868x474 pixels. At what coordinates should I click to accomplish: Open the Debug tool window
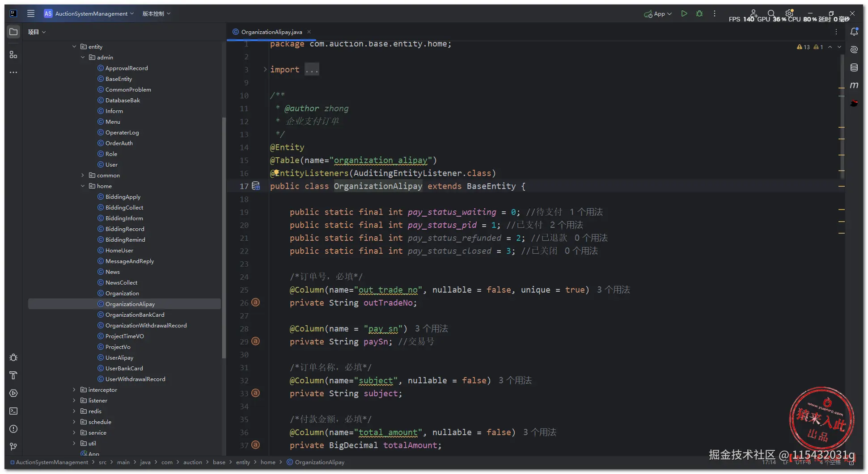click(13, 357)
